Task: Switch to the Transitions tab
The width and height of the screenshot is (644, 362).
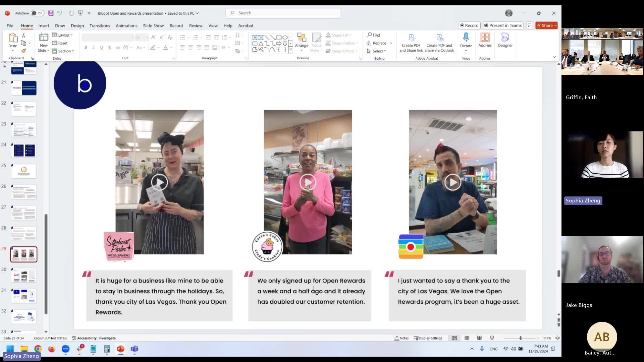Action: pyautogui.click(x=100, y=25)
